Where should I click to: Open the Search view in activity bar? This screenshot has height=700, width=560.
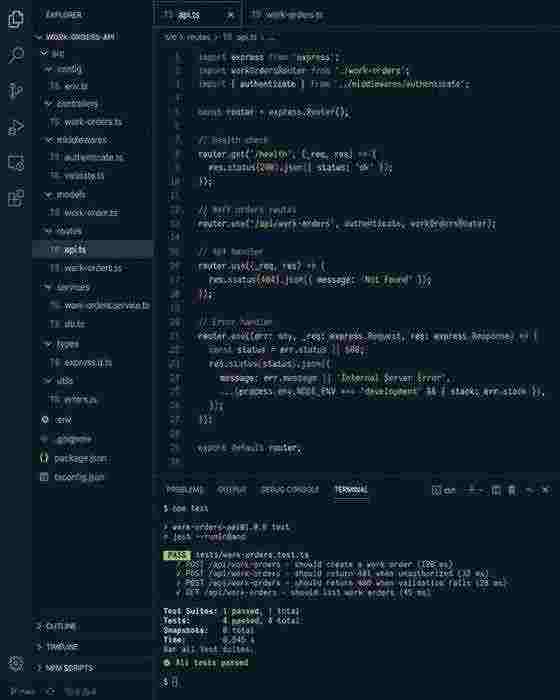(x=16, y=55)
